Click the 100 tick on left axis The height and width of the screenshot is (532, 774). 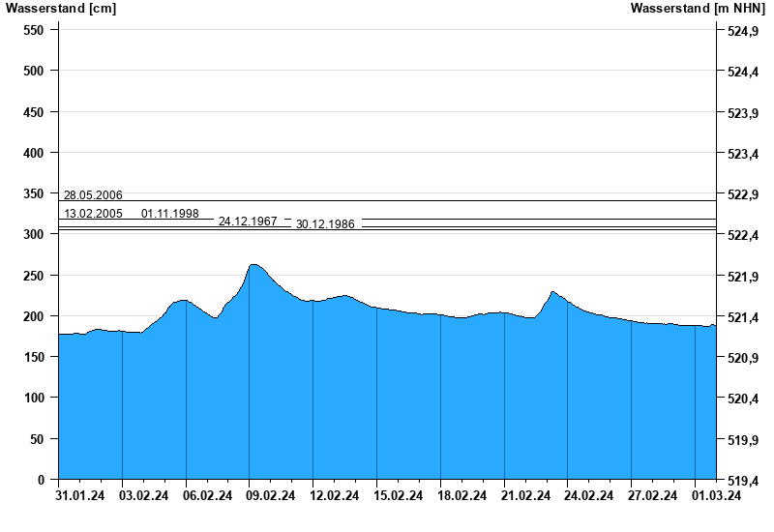[33, 399]
